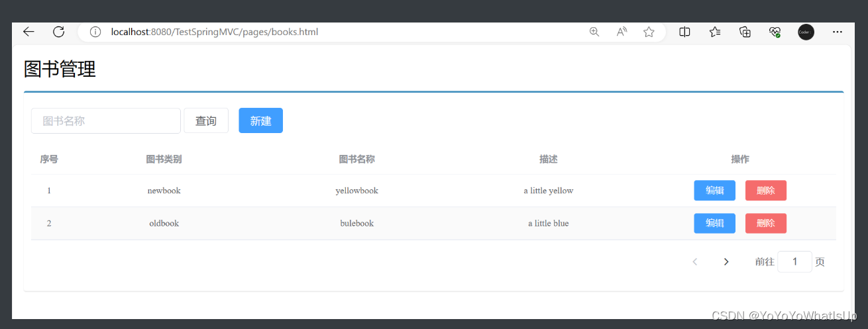Edit the yellowbook row with 编辑
The height and width of the screenshot is (329, 868).
(x=714, y=191)
